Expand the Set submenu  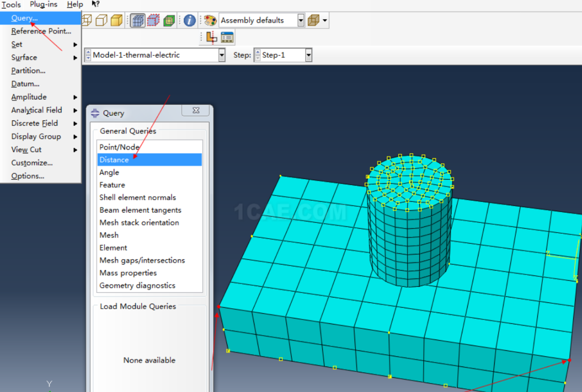click(x=41, y=45)
